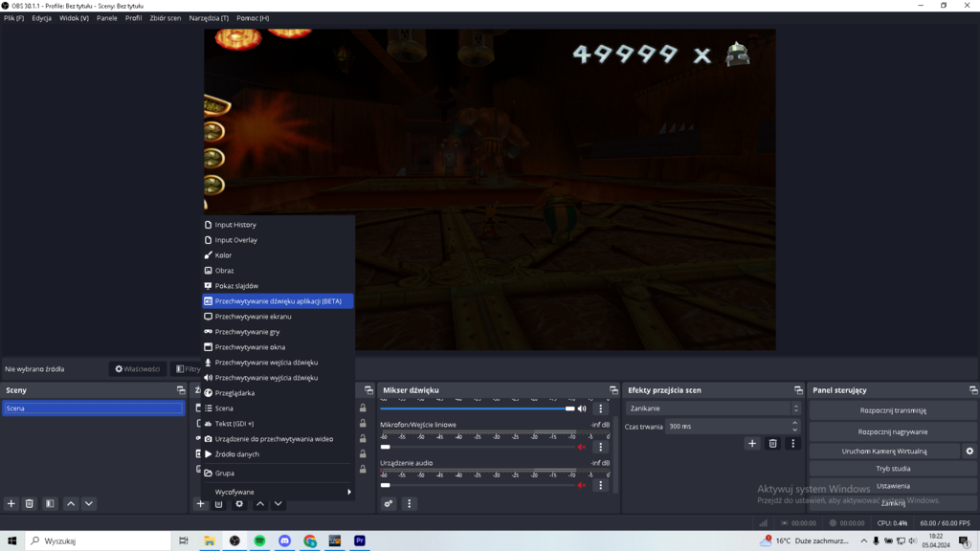
Task: Undock the Sceny panel with its float icon
Action: click(181, 390)
